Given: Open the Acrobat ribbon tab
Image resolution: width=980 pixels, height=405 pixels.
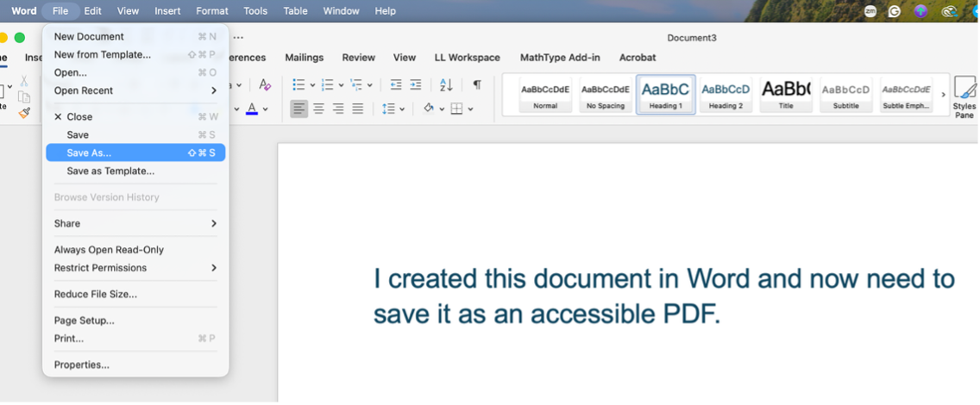Looking at the screenshot, I should 638,58.
